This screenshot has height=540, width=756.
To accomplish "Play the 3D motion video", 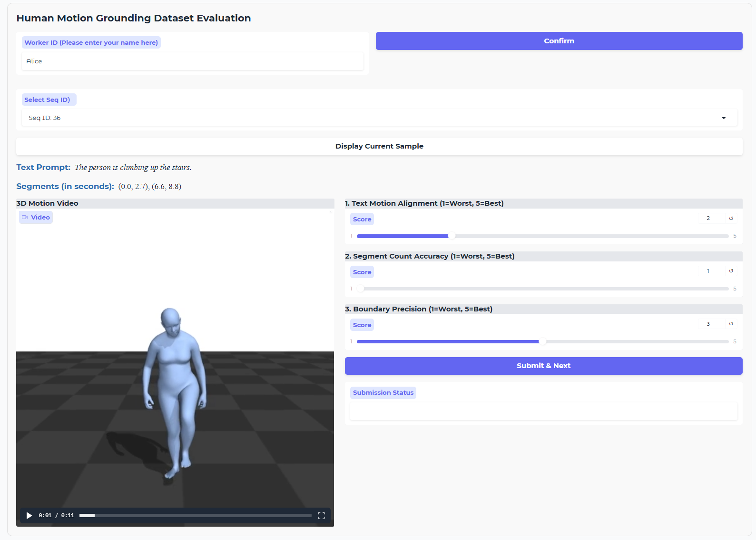I will (x=29, y=515).
